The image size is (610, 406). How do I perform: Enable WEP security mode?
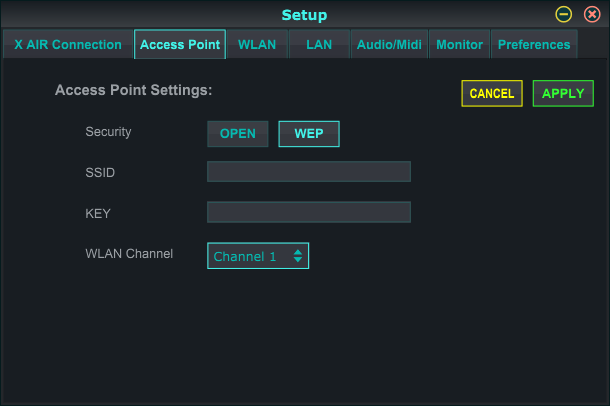(x=309, y=134)
